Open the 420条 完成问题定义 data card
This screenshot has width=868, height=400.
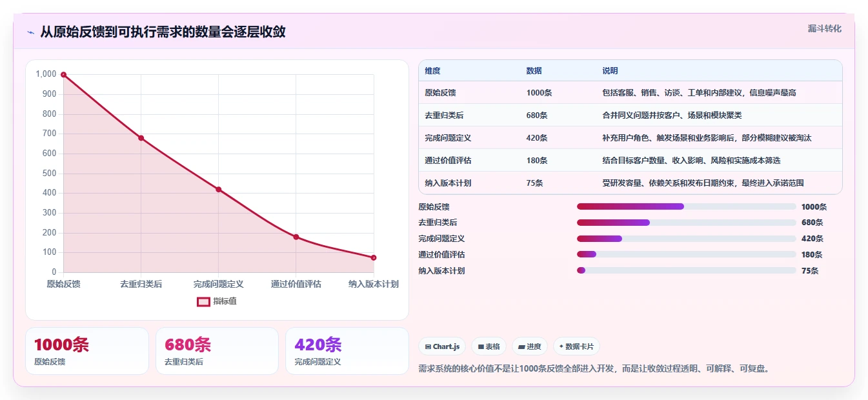tap(347, 351)
